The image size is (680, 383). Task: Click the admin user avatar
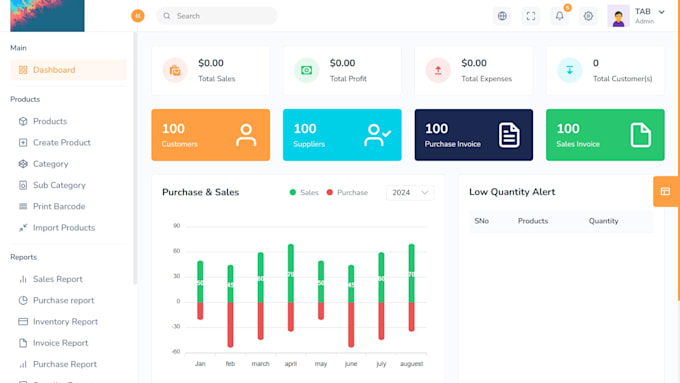pyautogui.click(x=618, y=16)
